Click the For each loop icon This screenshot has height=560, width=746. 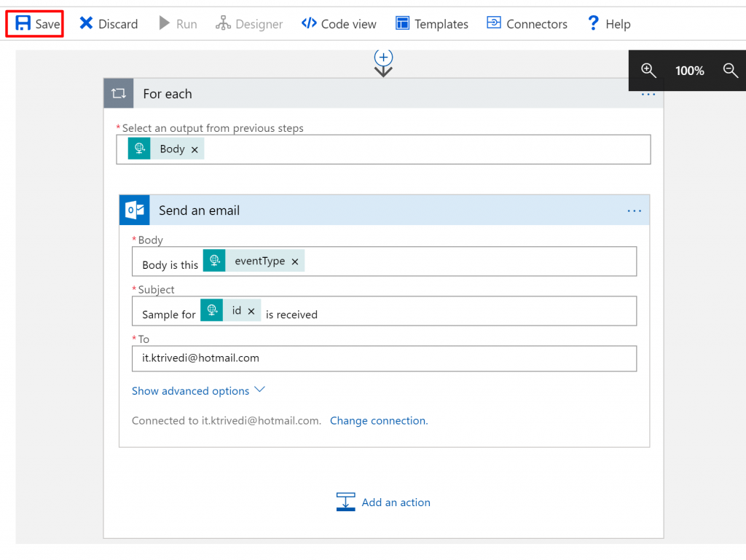119,94
